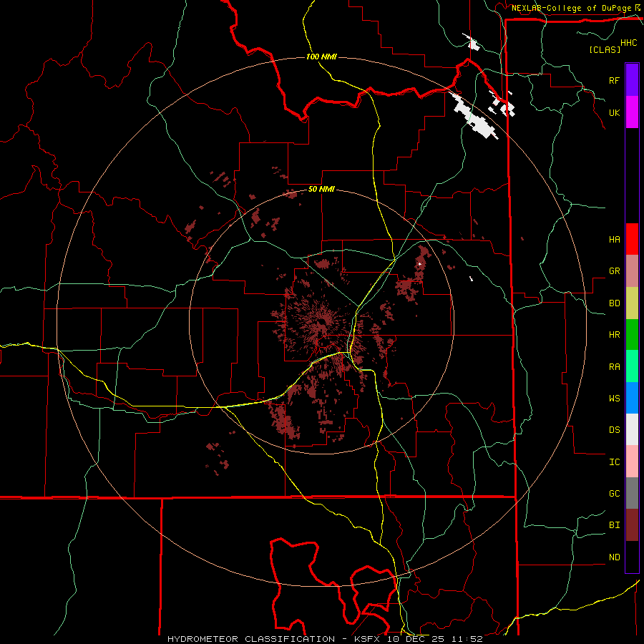
Task: Click the RF legend label
Action: click(614, 80)
